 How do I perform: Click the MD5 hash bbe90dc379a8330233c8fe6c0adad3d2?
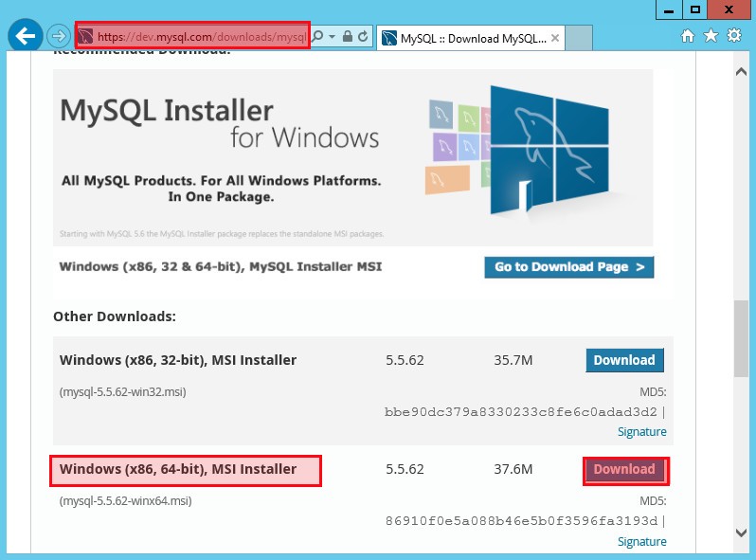[521, 412]
